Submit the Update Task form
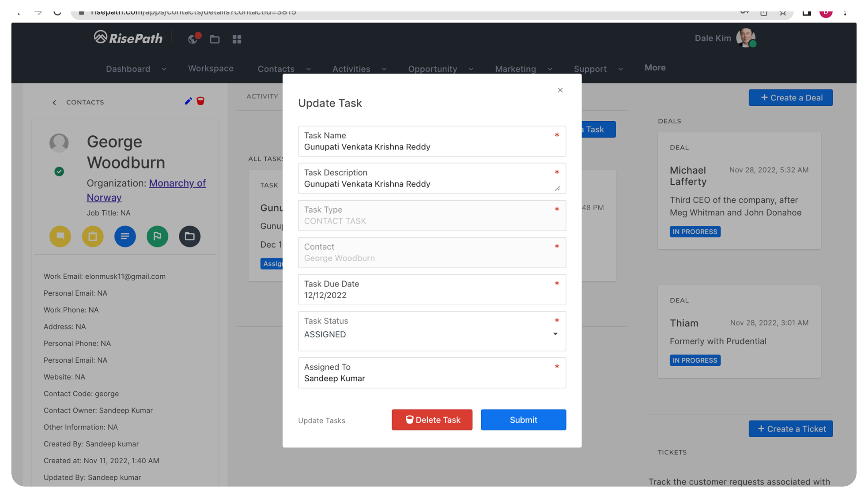 (x=524, y=420)
